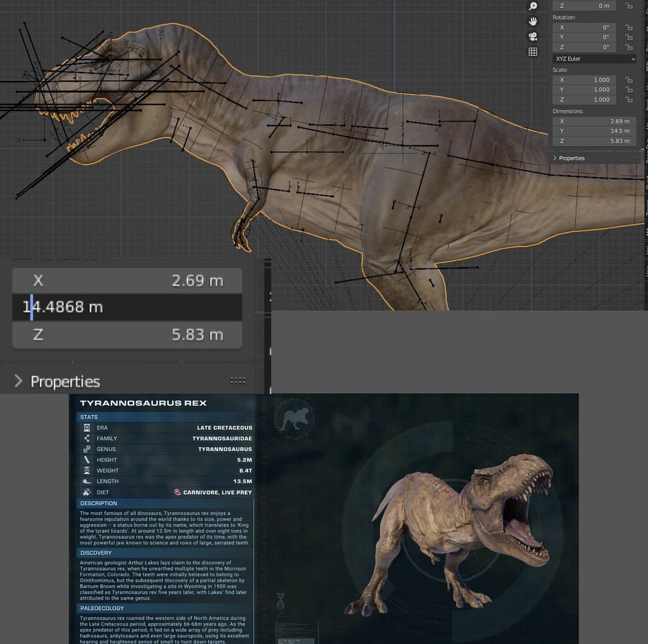Click the Rotation Z value field

coord(584,47)
